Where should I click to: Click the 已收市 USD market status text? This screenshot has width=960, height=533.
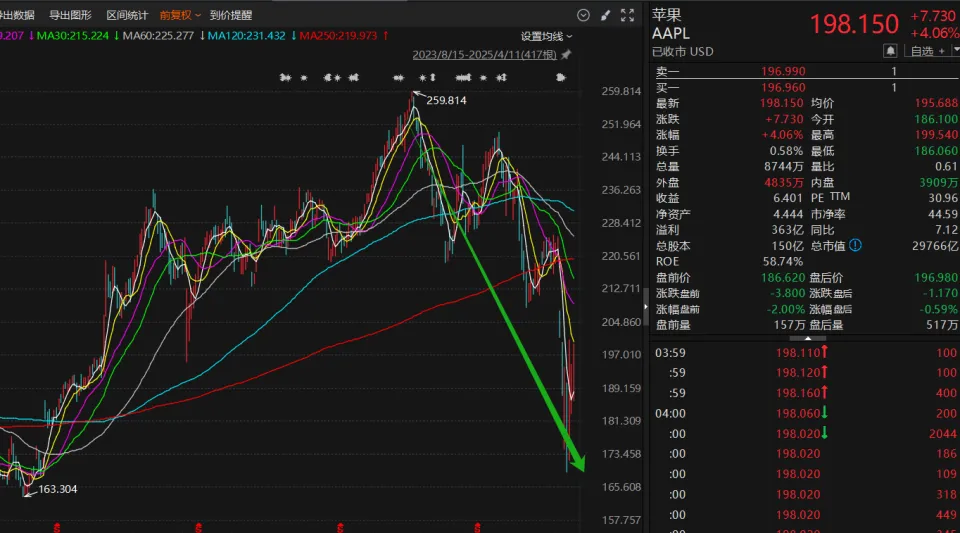pos(683,51)
